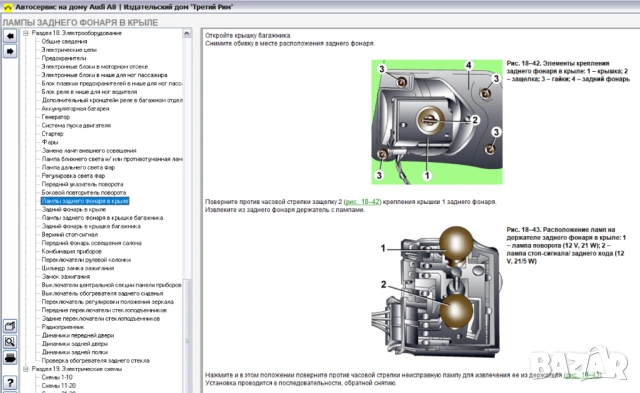This screenshot has height=393, width=640.
Task: Click the tree scrollbar up arrow
Action: pos(187,33)
